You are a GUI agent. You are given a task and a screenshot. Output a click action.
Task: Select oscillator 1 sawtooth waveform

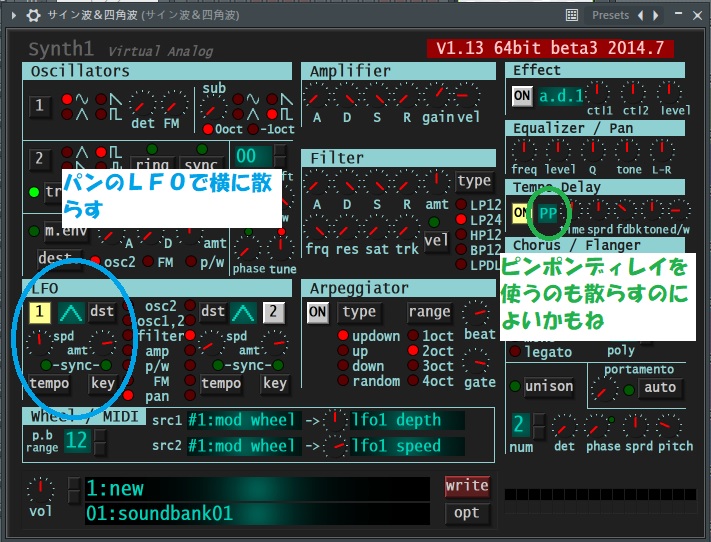coord(101,99)
